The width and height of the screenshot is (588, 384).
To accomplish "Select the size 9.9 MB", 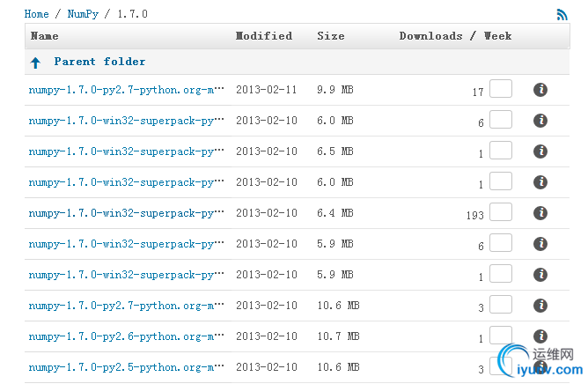I will (335, 90).
